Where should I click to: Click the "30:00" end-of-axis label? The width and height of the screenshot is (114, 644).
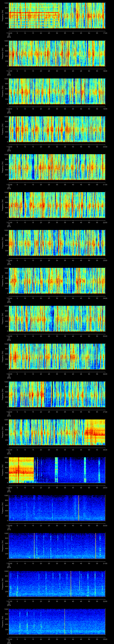[x=105, y=525]
